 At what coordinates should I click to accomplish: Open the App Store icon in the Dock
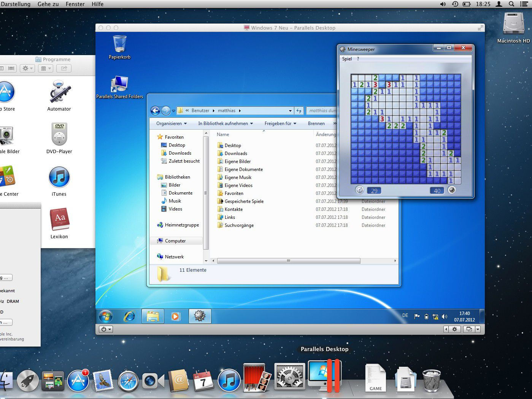[78, 381]
